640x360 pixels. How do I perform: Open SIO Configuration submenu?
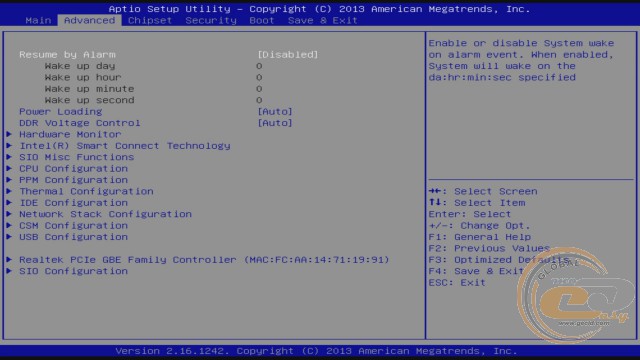[73, 271]
